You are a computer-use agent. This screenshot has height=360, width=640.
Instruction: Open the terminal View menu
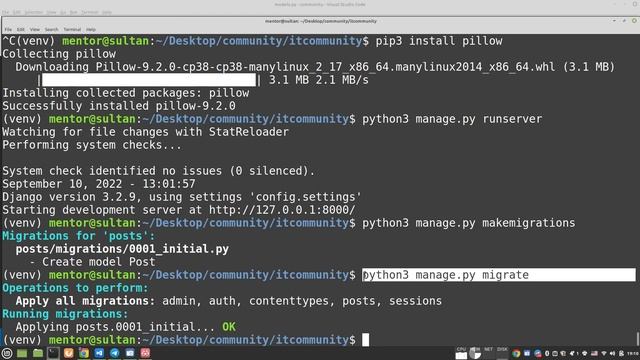[35, 29]
